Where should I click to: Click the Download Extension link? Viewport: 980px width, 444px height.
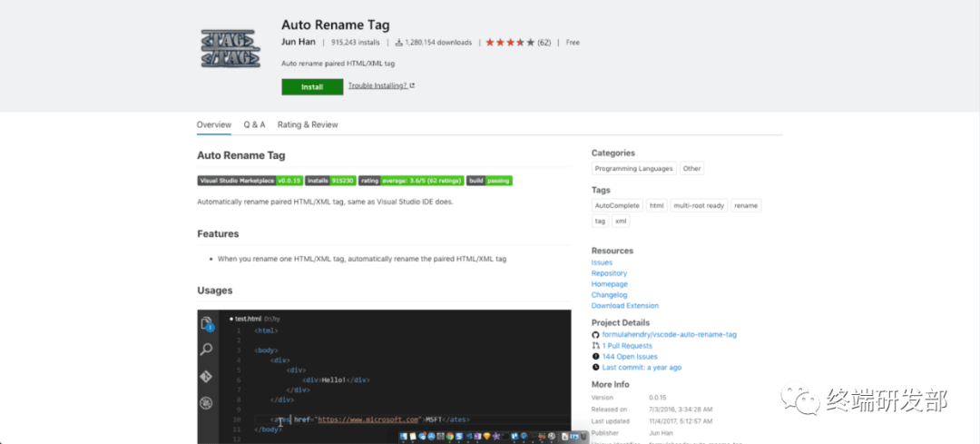click(x=624, y=306)
